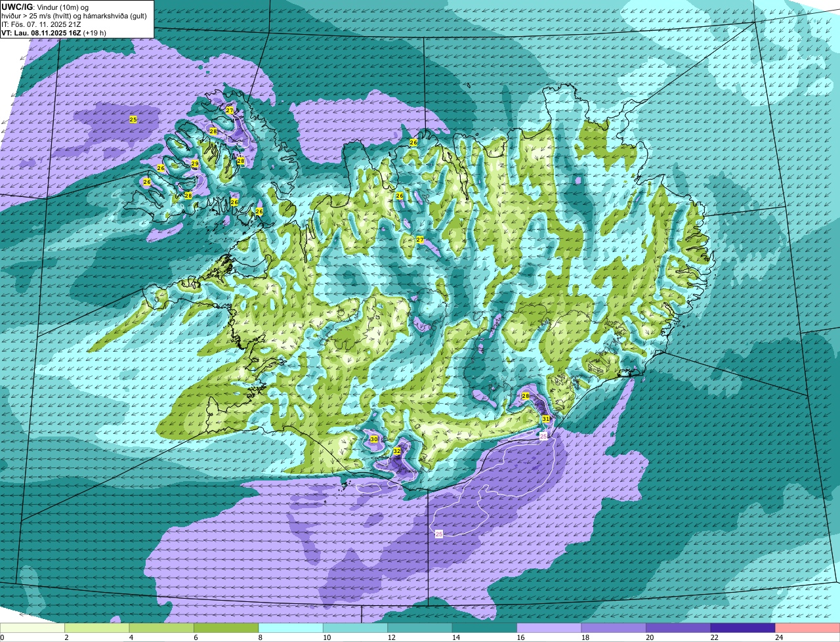The width and height of the screenshot is (840, 642).
Task: Pick the 10–12 m/s turquoise legend swatch
Action: pos(355,628)
